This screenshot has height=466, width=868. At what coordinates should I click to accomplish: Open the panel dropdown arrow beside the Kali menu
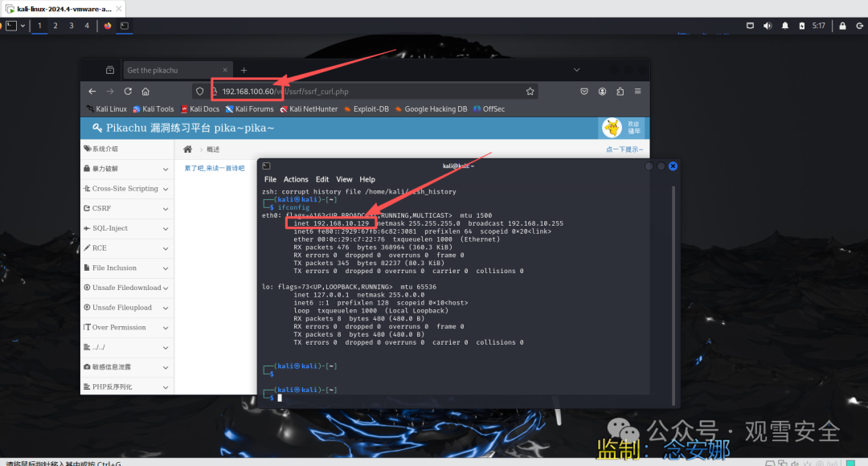click(23, 26)
